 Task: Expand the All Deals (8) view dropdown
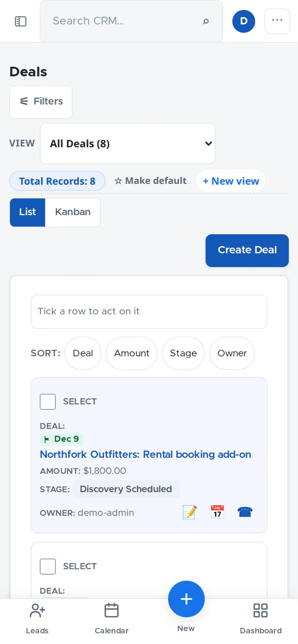pos(128,143)
